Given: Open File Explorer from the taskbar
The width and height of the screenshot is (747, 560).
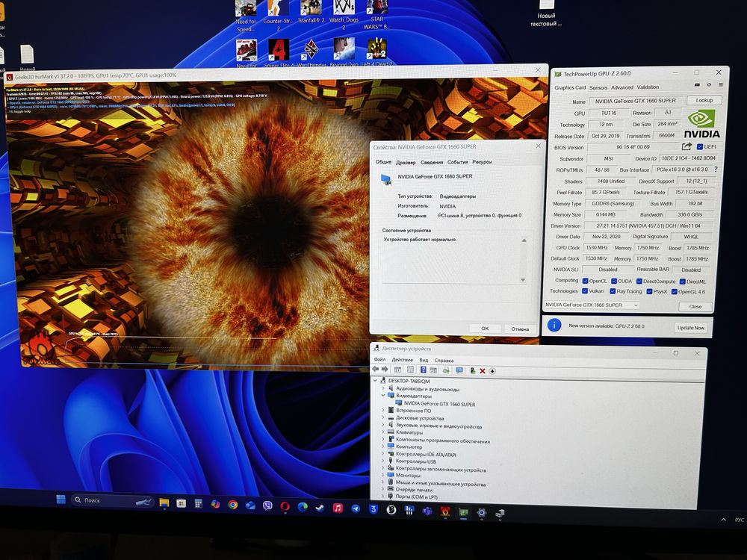Looking at the screenshot, I should tap(164, 503).
